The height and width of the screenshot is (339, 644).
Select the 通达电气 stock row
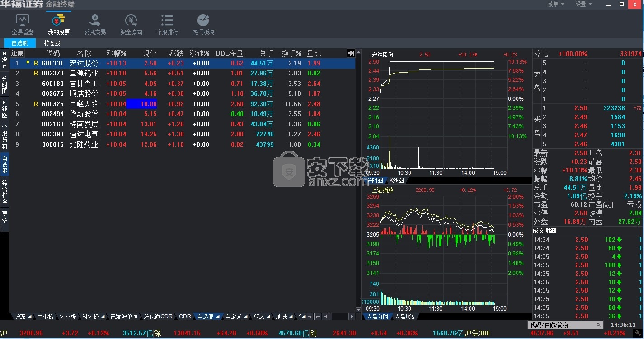(x=183, y=135)
